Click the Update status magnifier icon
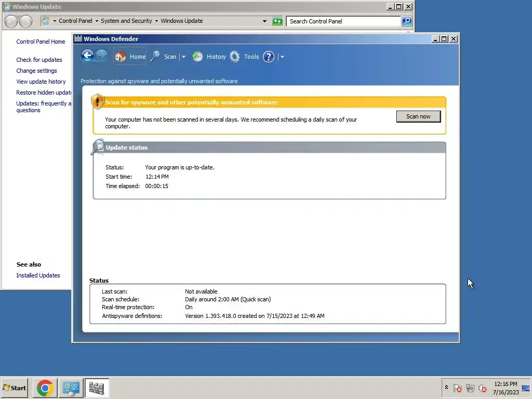This screenshot has width=532, height=399. tap(98, 147)
